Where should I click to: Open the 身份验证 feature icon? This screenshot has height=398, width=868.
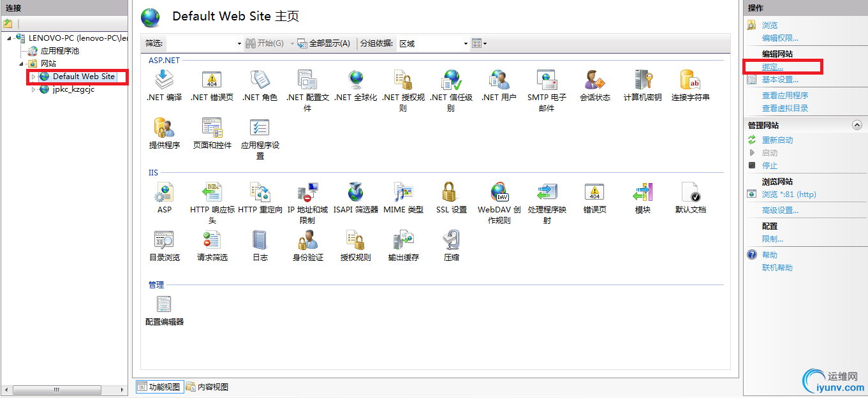click(307, 240)
